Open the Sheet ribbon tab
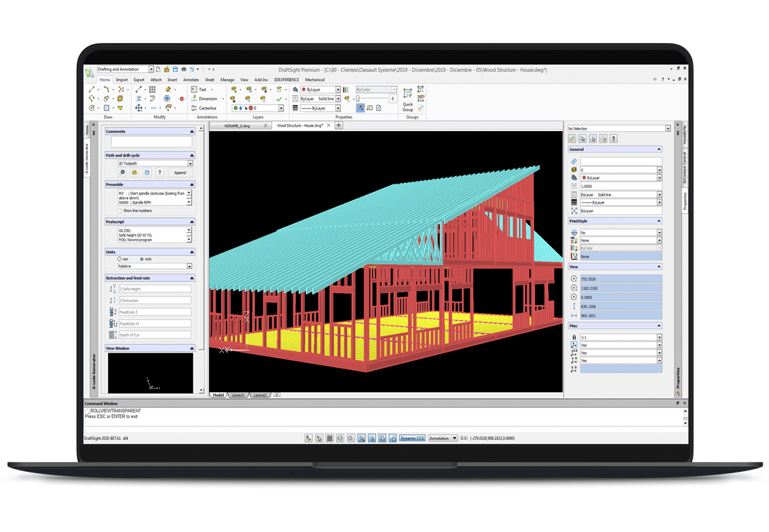 (x=209, y=80)
